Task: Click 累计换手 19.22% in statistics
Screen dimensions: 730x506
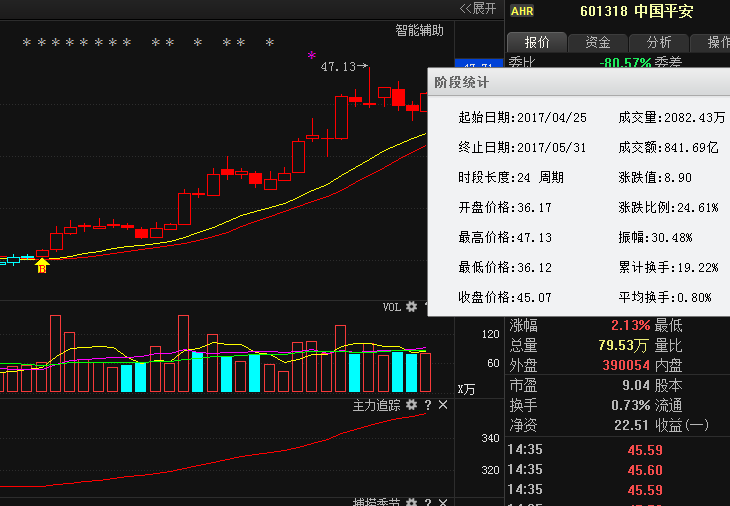Action: coord(669,267)
